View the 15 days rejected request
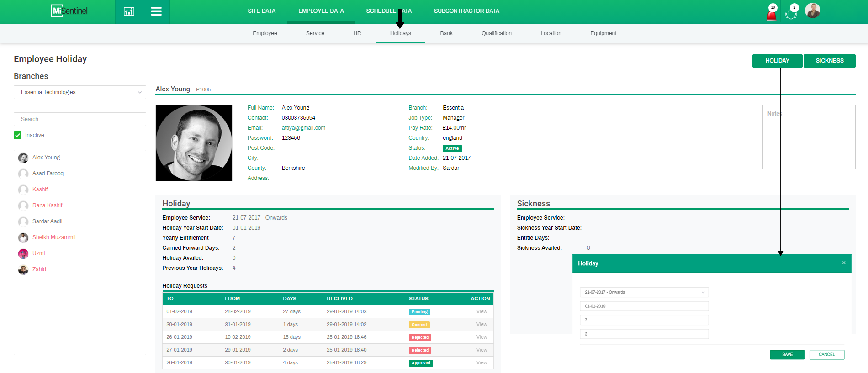The height and width of the screenshot is (373, 868). coord(482,337)
